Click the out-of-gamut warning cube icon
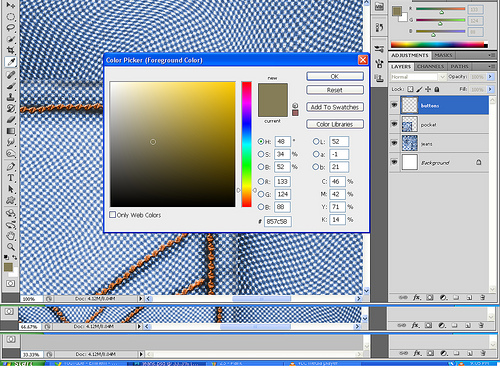Image resolution: width=500 pixels, height=375 pixels. (x=295, y=105)
